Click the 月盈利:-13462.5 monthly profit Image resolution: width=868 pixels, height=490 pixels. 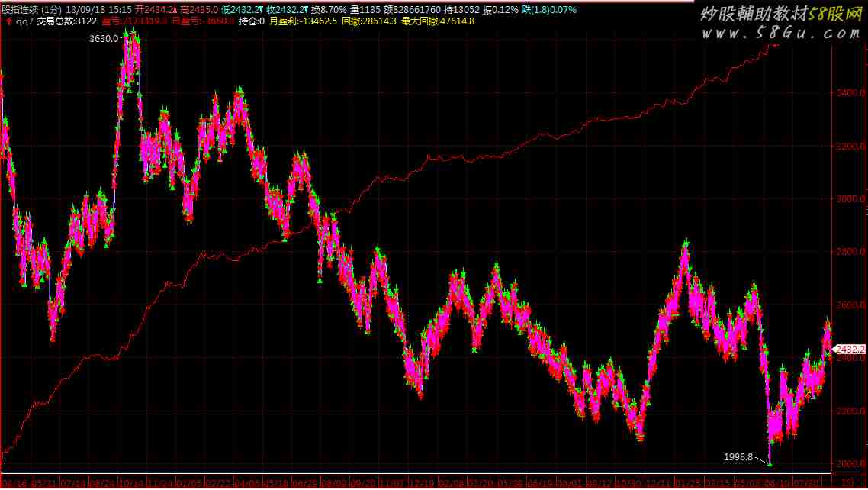(303, 21)
